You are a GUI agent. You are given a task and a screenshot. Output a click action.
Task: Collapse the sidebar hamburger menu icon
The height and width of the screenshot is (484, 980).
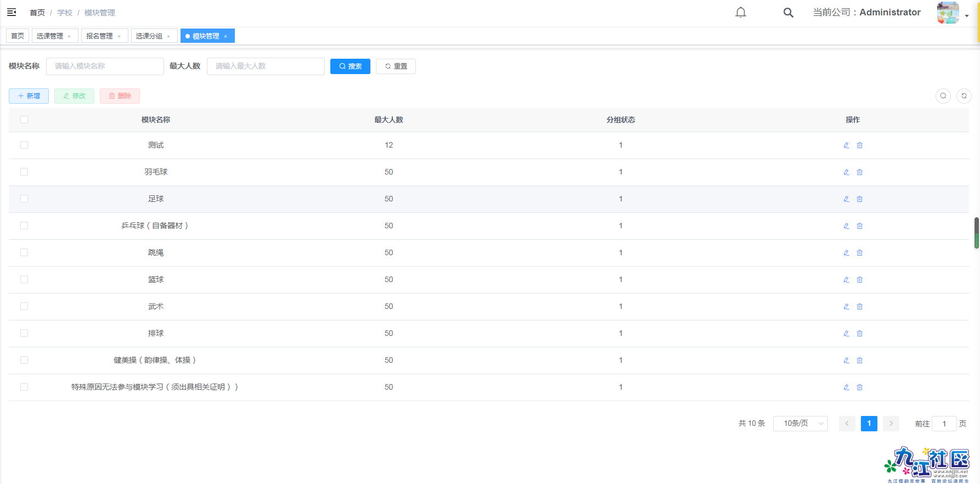pyautogui.click(x=12, y=12)
